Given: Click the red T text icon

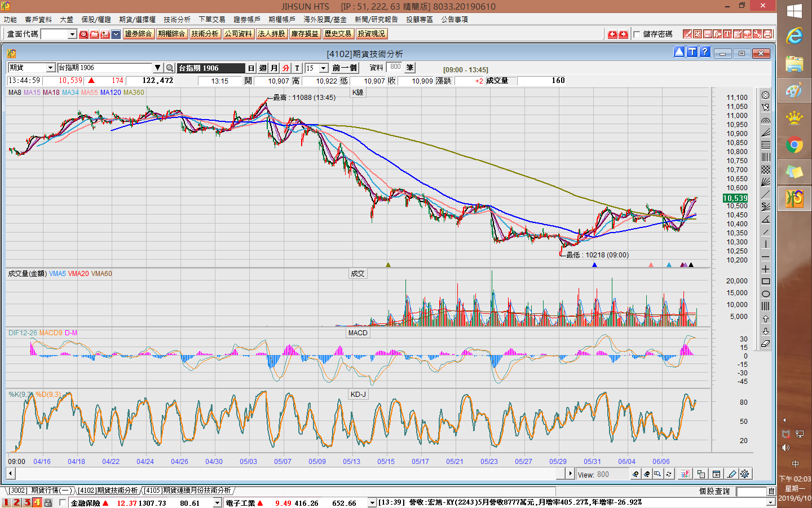Looking at the screenshot, I should coord(727,34).
